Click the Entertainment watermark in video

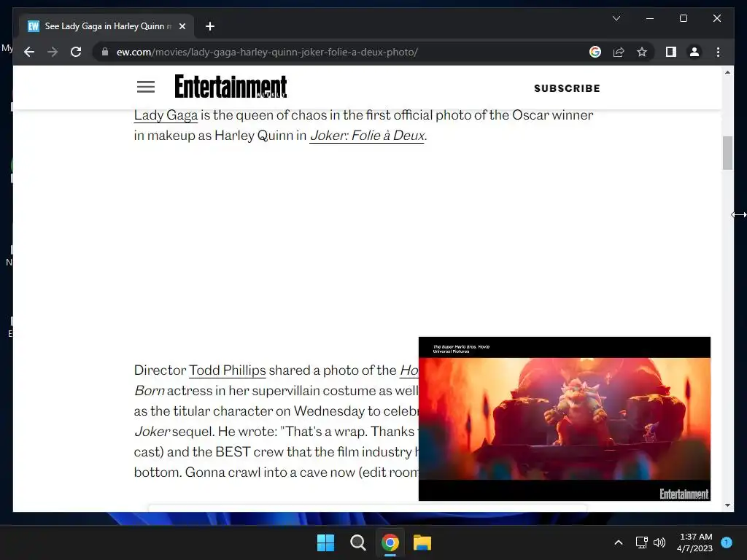click(684, 494)
